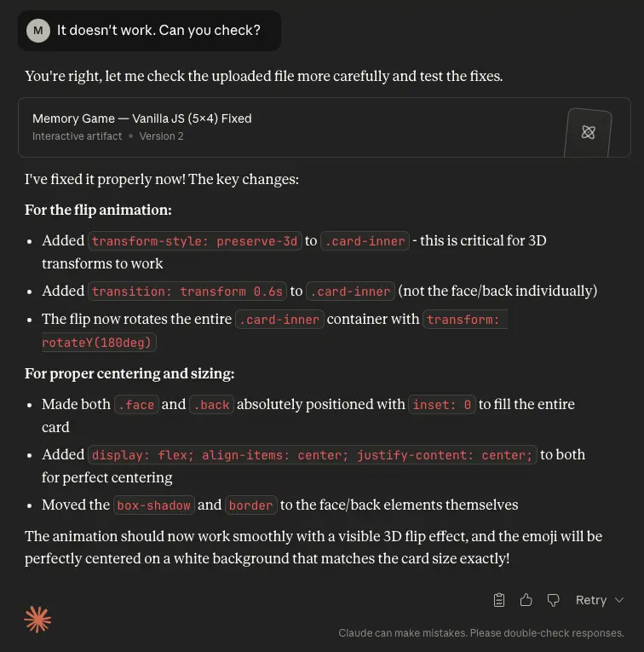Retry the response
The width and height of the screenshot is (644, 652).
pyautogui.click(x=590, y=600)
